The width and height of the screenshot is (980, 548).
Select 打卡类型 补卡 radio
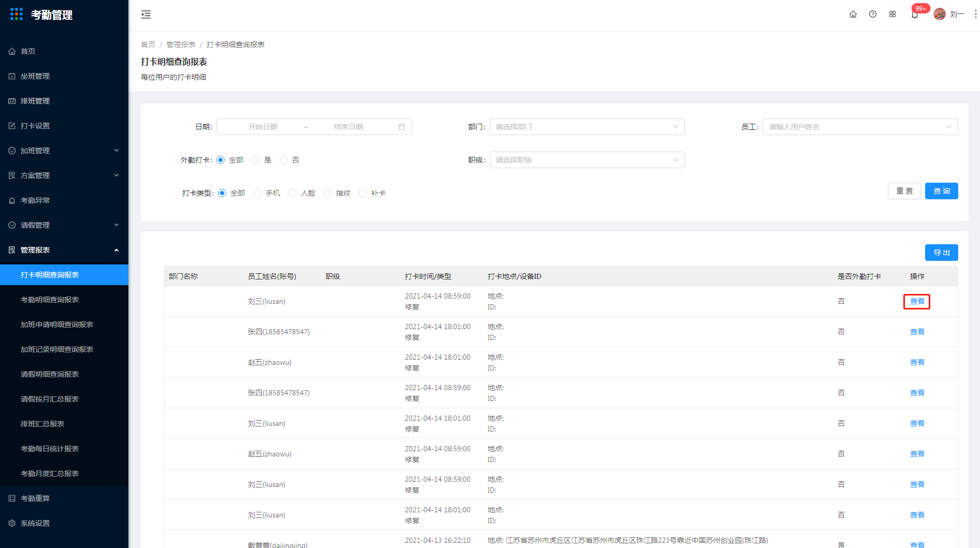(x=363, y=193)
